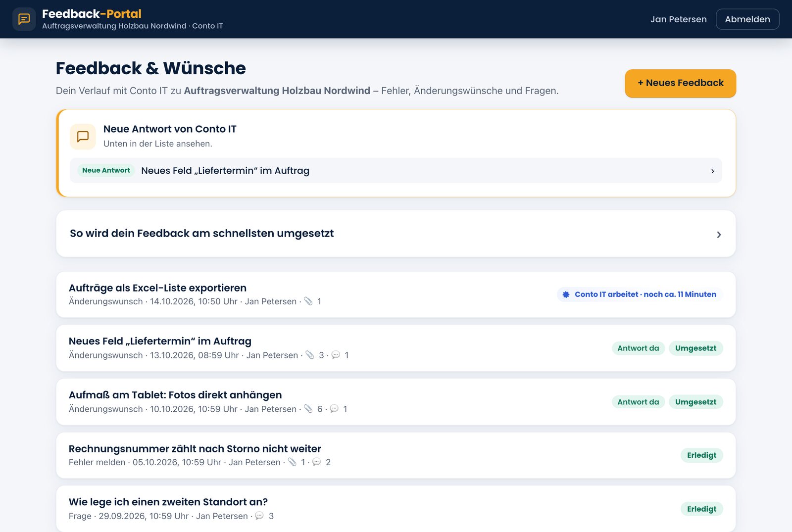
Task: Click the header subtitle 'Auftragsverwaltung Holzbau Nordwind · Conto IT'
Action: [x=133, y=26]
